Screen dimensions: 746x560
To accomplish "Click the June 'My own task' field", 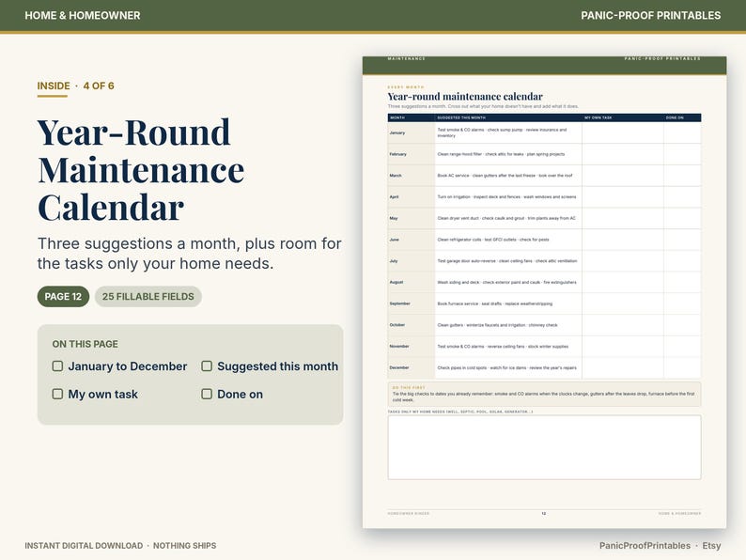I will click(x=623, y=240).
